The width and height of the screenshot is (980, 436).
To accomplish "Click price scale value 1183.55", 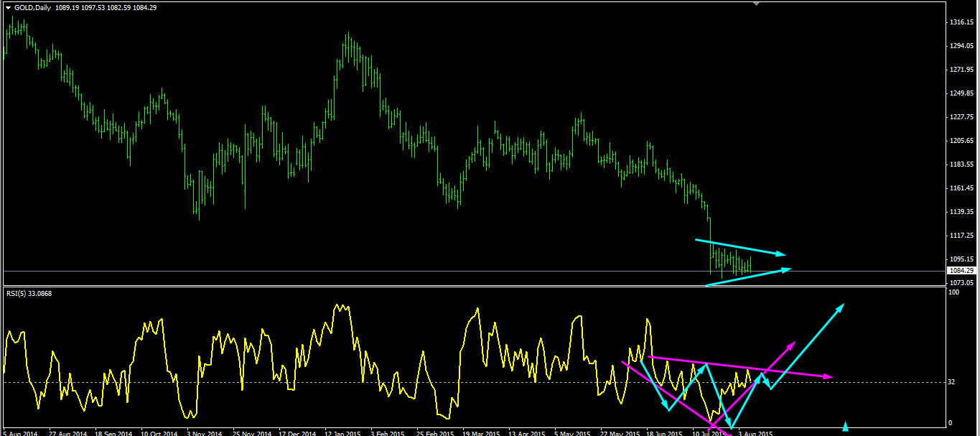I will pos(961,164).
